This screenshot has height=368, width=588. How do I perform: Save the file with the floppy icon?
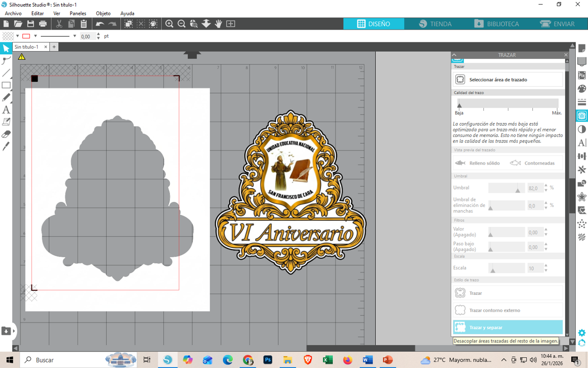coord(31,24)
